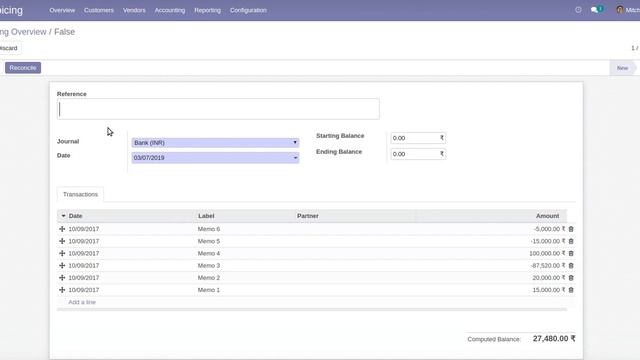The height and width of the screenshot is (360, 640).
Task: Open the activities clock icon in top bar
Action: click(578, 10)
